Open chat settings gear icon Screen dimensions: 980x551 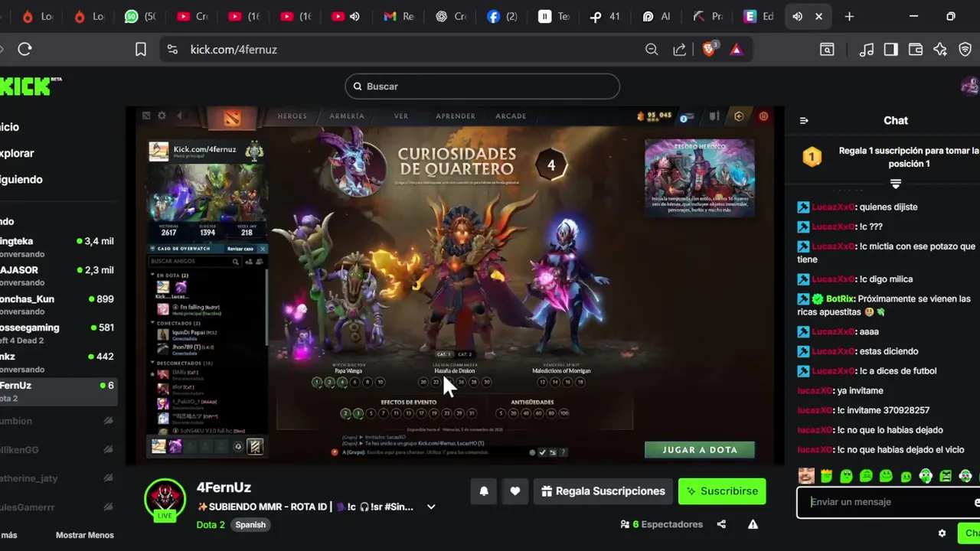942,533
